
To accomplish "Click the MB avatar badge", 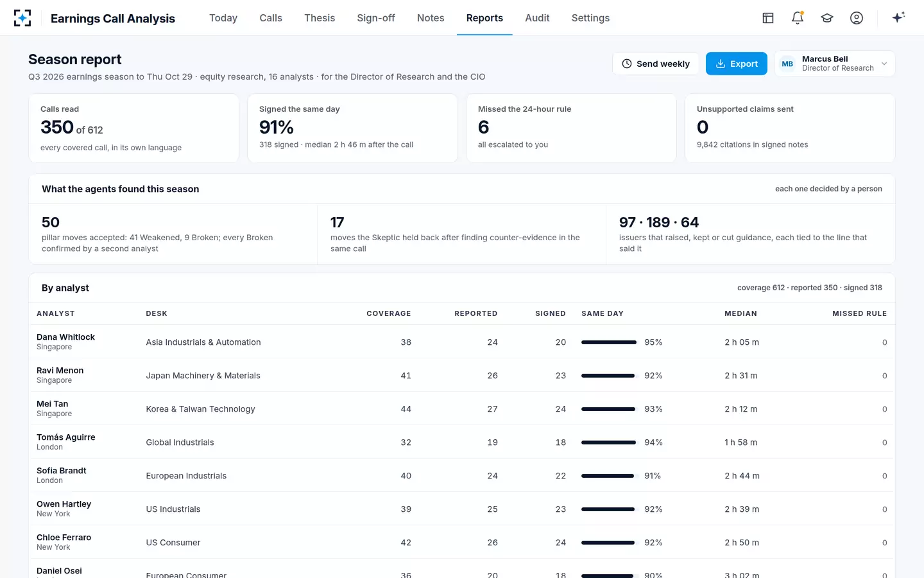I will (x=787, y=64).
